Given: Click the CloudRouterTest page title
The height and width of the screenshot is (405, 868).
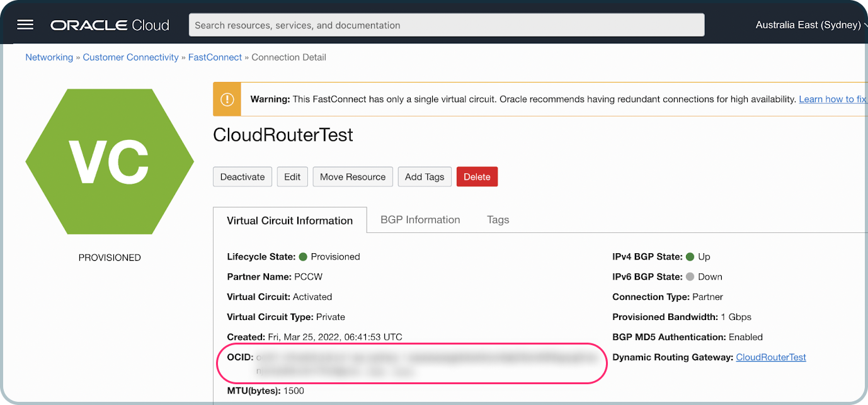Looking at the screenshot, I should point(283,135).
